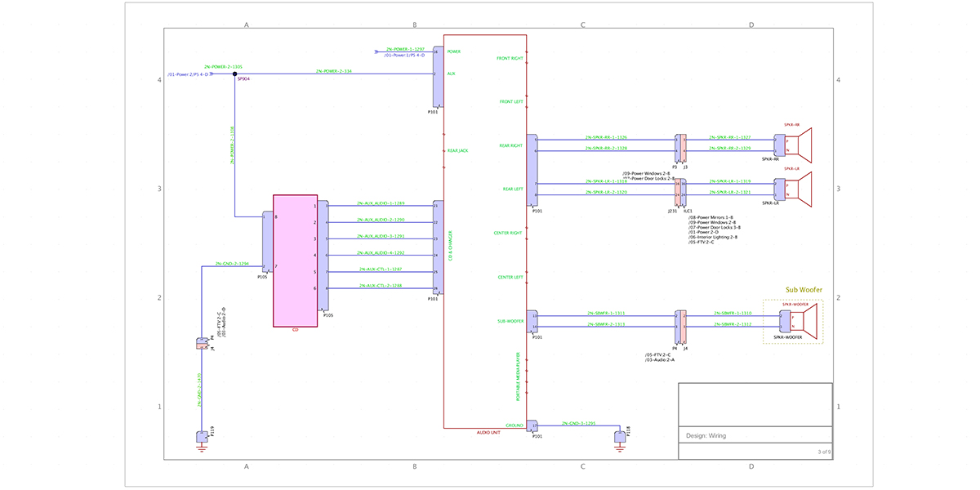Screen dimensions: 980x490
Task: Select wire label 2N-AUX_AUDIO-1-1289
Action: coord(381,203)
